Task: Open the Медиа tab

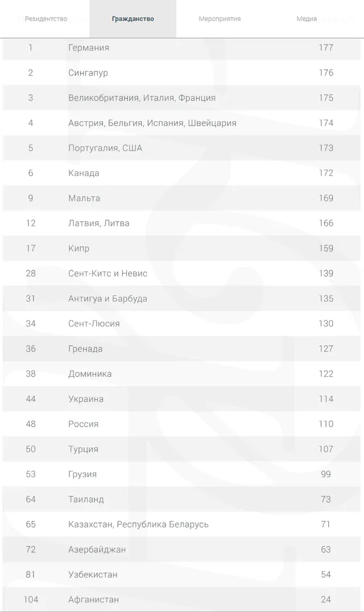Action: click(307, 19)
